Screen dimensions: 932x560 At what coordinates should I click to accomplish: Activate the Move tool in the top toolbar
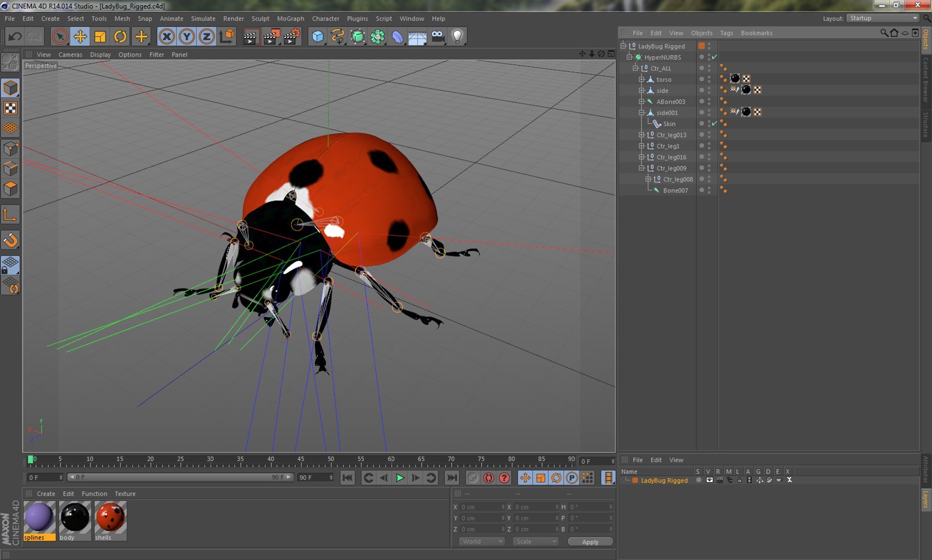click(x=80, y=36)
